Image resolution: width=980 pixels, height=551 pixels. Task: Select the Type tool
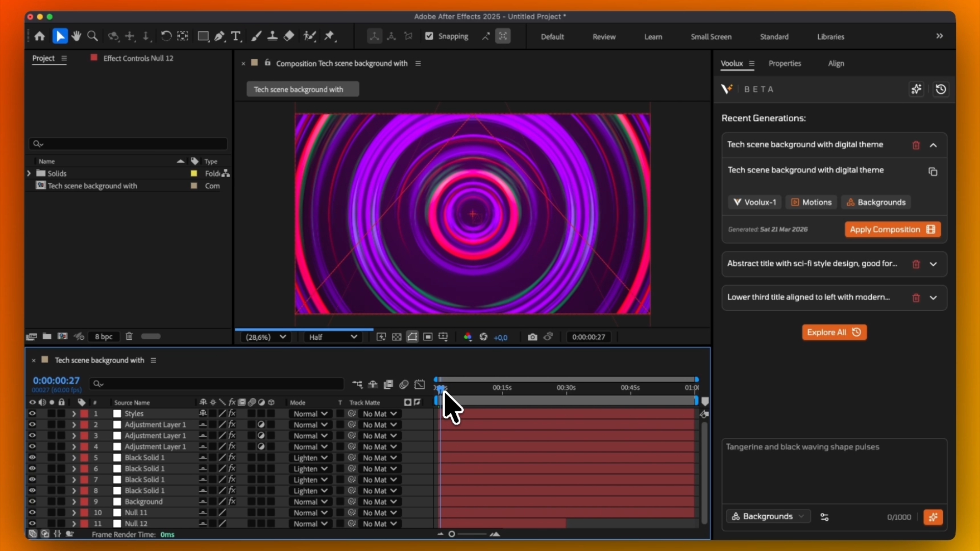(x=236, y=36)
